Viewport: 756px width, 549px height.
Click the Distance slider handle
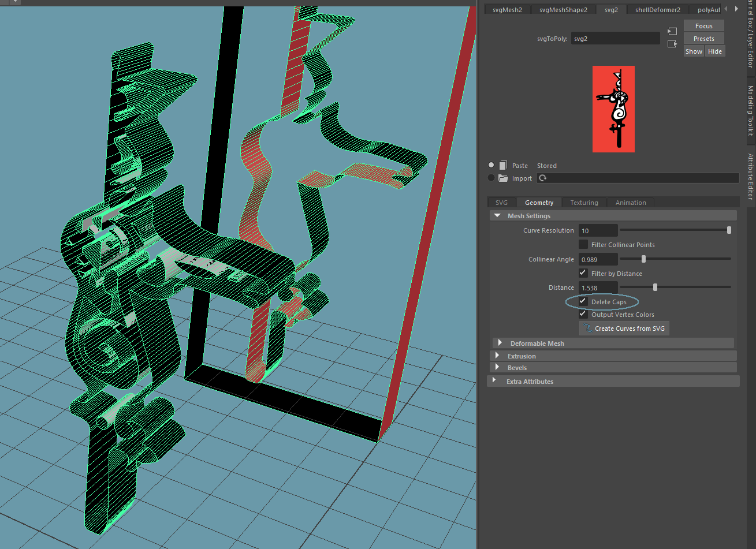coord(655,287)
